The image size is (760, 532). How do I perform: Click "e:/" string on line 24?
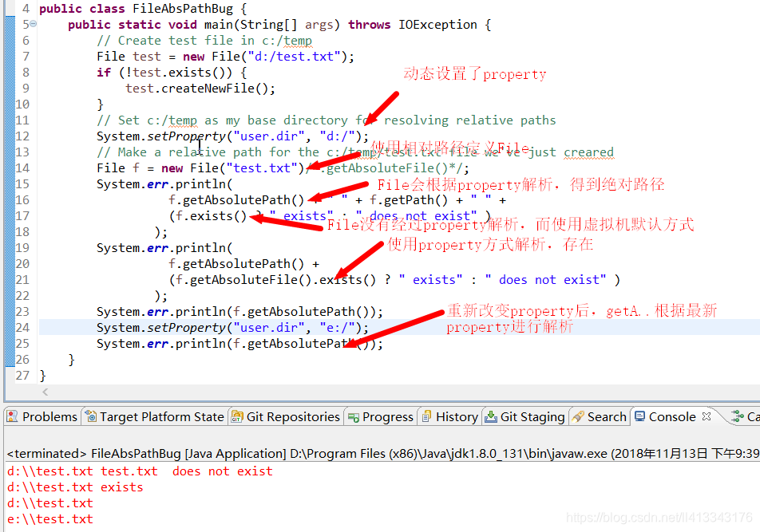338,328
